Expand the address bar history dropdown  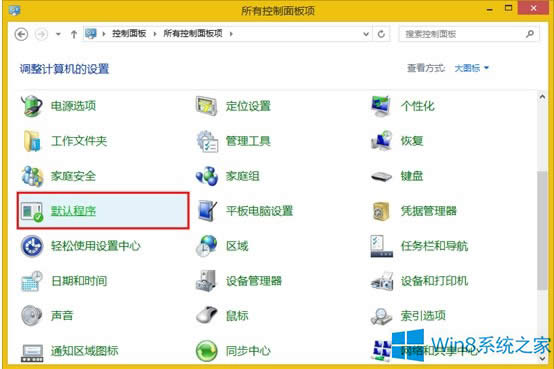366,34
